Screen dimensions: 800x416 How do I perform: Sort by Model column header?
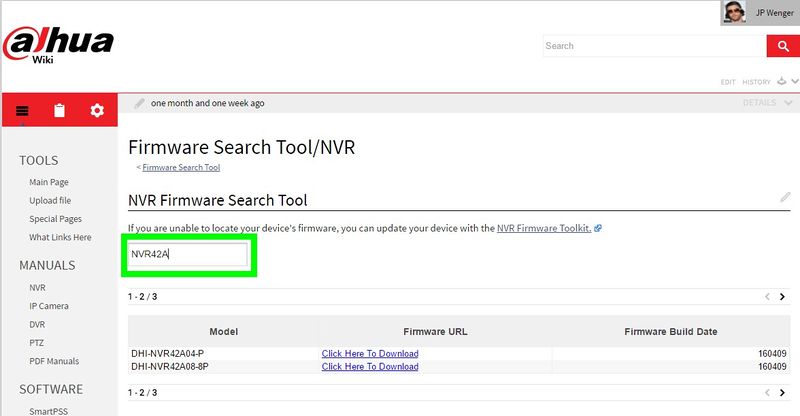223,332
